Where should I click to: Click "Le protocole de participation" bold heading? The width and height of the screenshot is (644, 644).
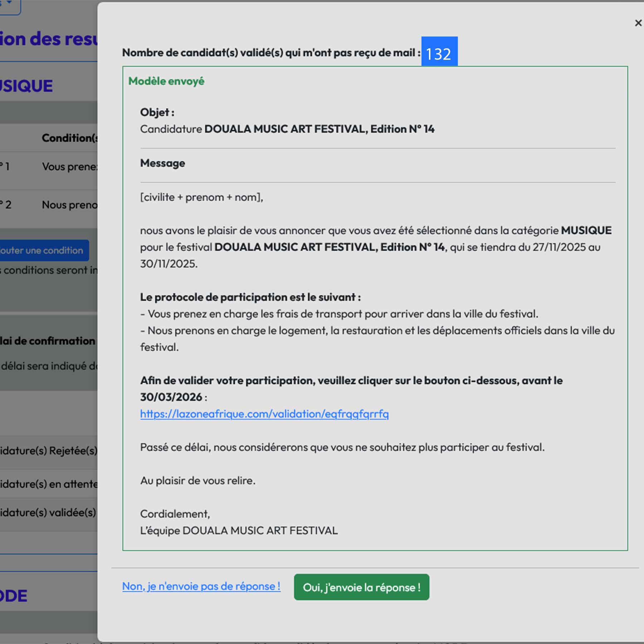pyautogui.click(x=250, y=297)
